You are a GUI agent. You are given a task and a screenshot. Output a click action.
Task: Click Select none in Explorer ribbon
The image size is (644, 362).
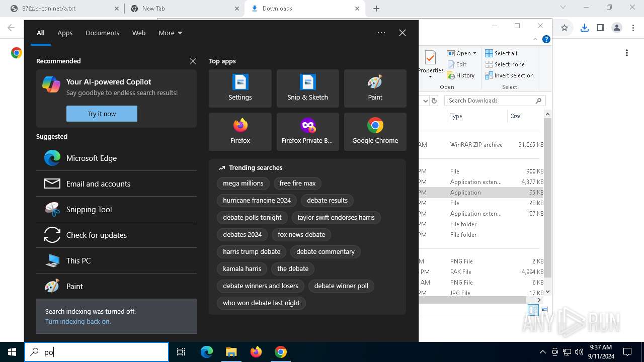coord(505,64)
